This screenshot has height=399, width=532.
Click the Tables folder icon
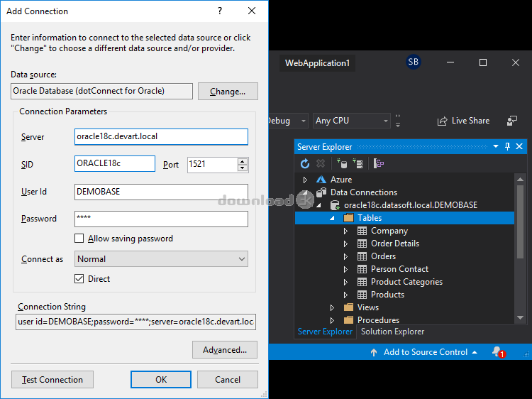click(348, 218)
